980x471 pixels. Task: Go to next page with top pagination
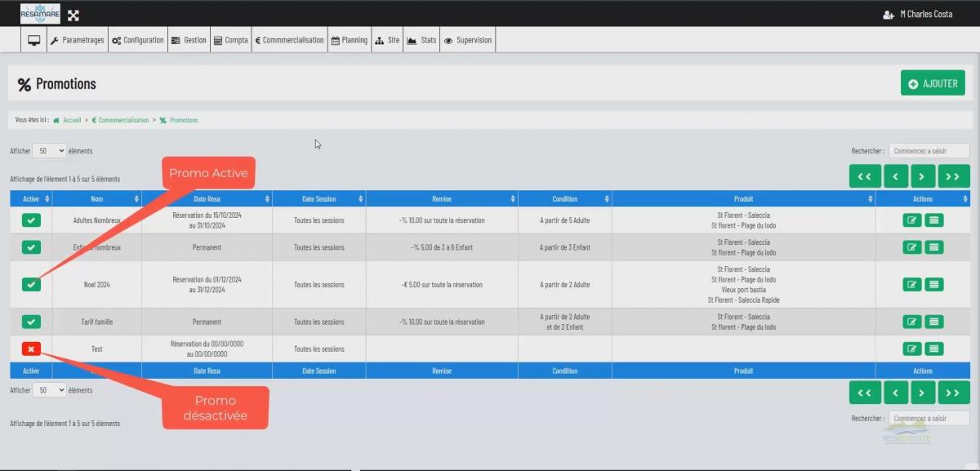pyautogui.click(x=922, y=176)
